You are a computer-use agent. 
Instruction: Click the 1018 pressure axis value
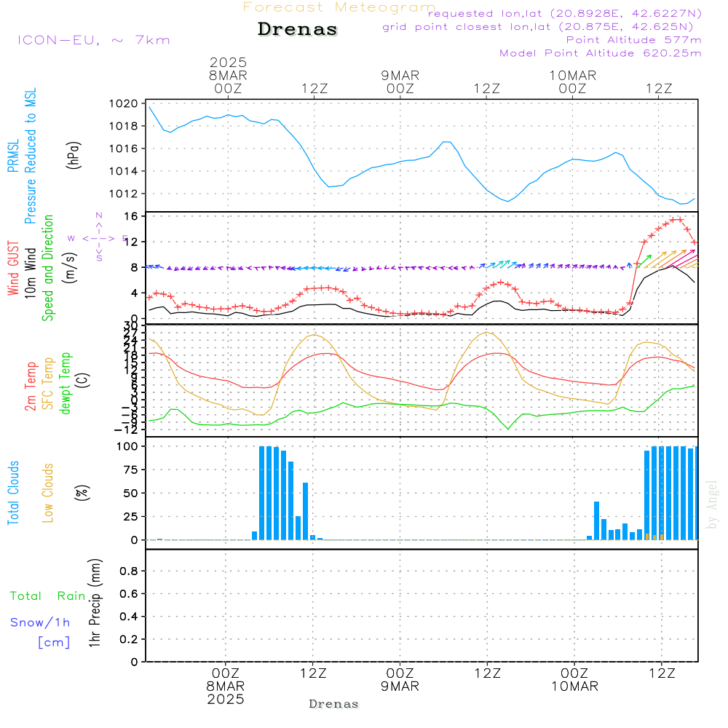[124, 126]
